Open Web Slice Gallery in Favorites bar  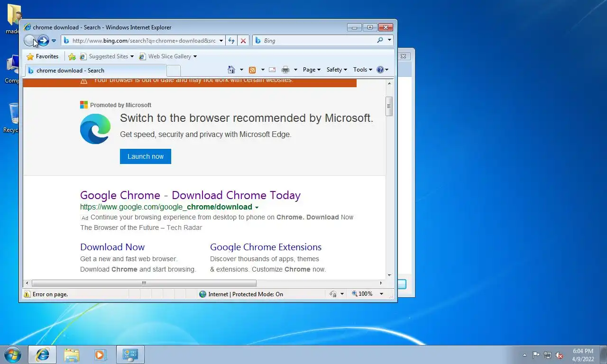[168, 56]
